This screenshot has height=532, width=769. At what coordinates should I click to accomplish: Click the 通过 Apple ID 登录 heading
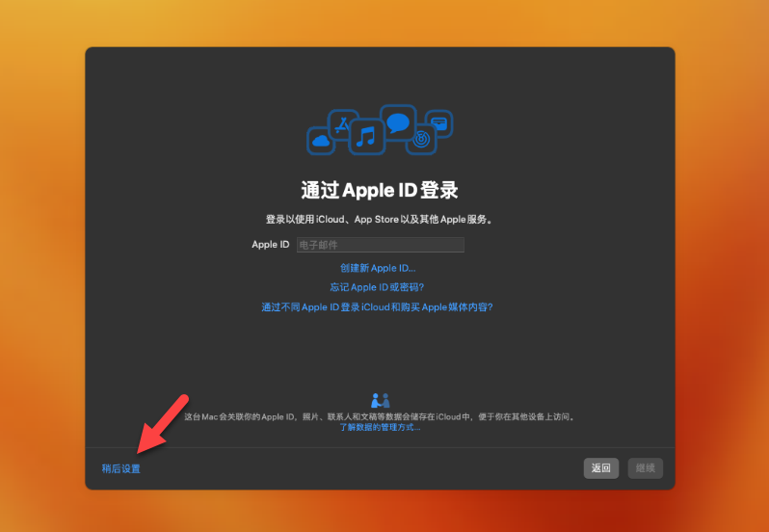[380, 190]
